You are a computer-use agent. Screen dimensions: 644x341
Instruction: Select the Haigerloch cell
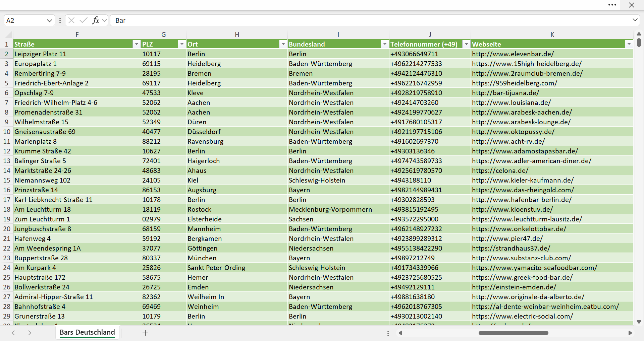[237, 161]
